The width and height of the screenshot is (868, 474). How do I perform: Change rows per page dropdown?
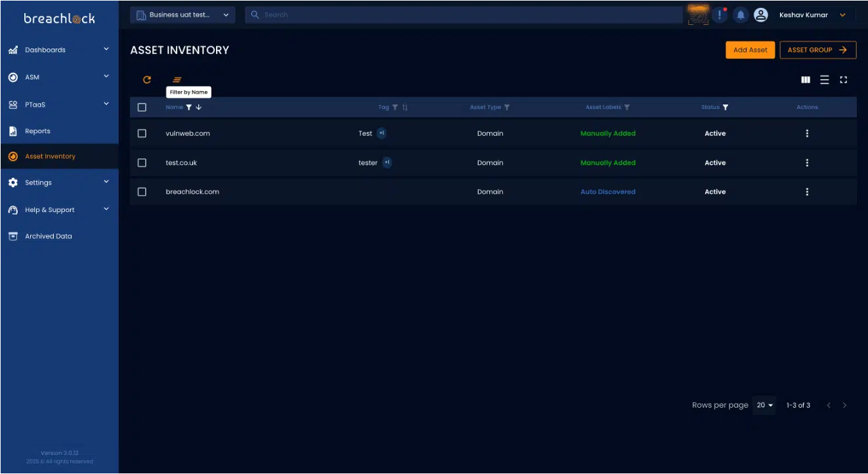(765, 406)
